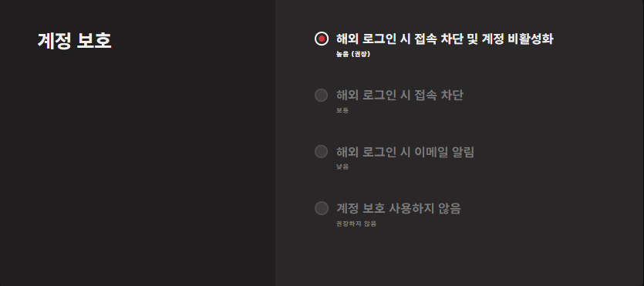Click the 높음 (권장) sublabel
Screen dimensions: 644x286
click(352, 54)
